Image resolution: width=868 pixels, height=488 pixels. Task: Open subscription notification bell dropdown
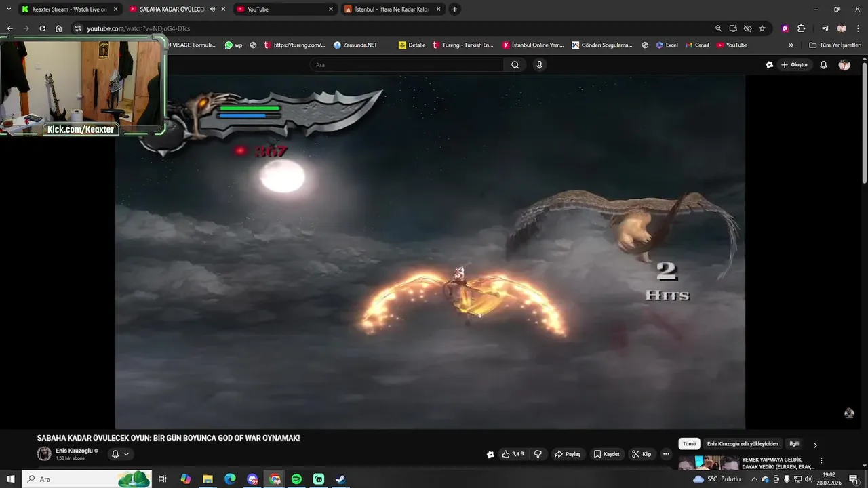(x=120, y=454)
